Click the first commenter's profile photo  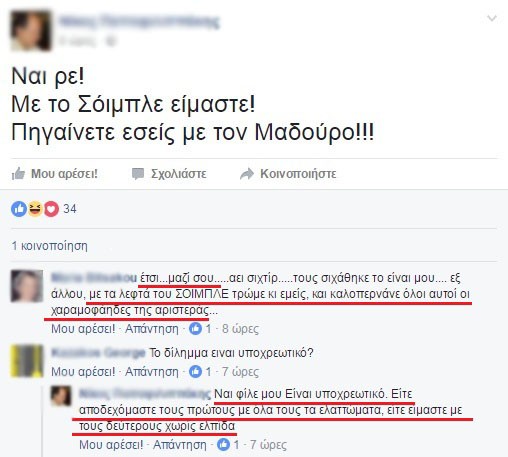point(27,286)
